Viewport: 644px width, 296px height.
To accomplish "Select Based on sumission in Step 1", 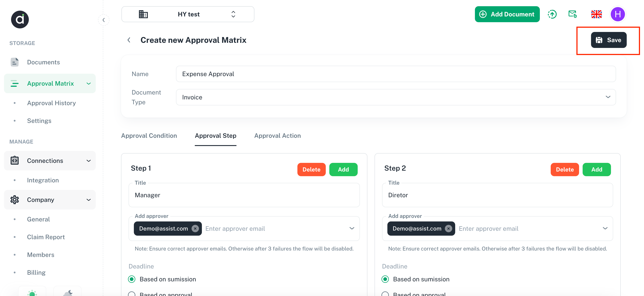I will (x=132, y=279).
